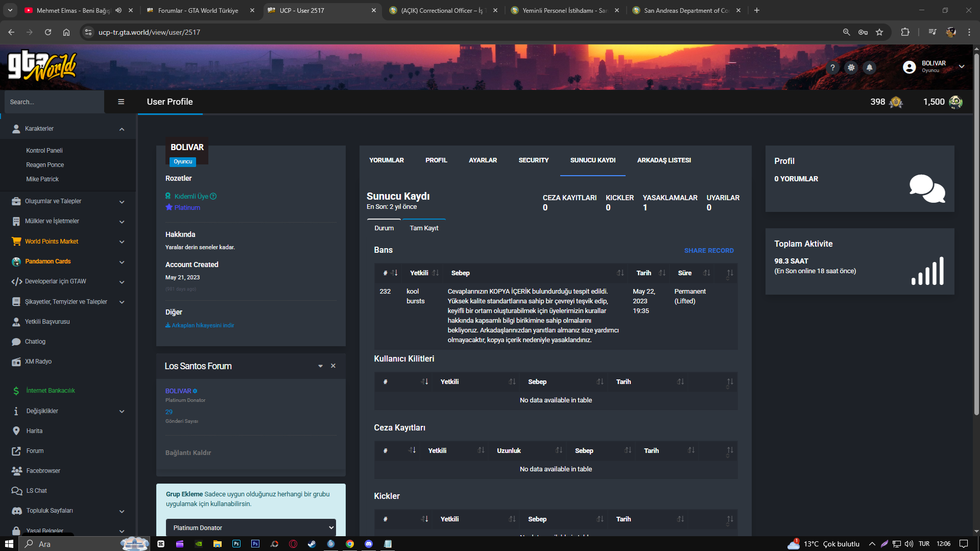This screenshot has width=980, height=551.
Task: Open Reagen Ponce character page
Action: tap(45, 165)
